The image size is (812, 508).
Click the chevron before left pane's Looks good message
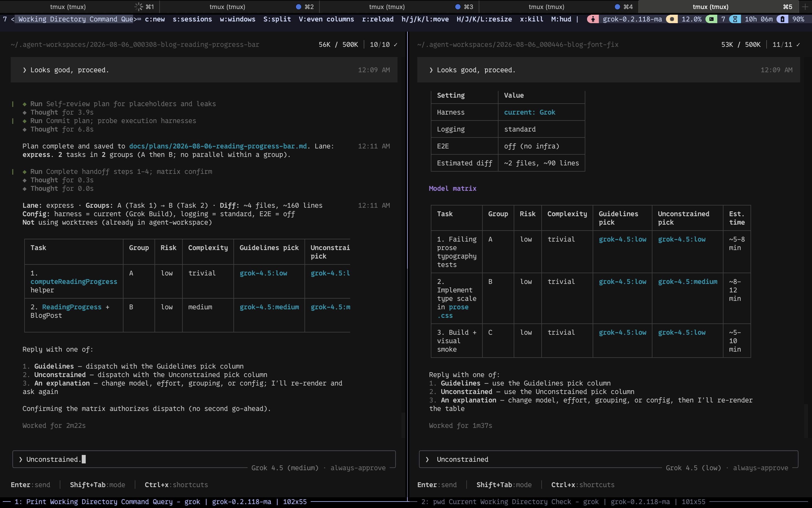[25, 70]
